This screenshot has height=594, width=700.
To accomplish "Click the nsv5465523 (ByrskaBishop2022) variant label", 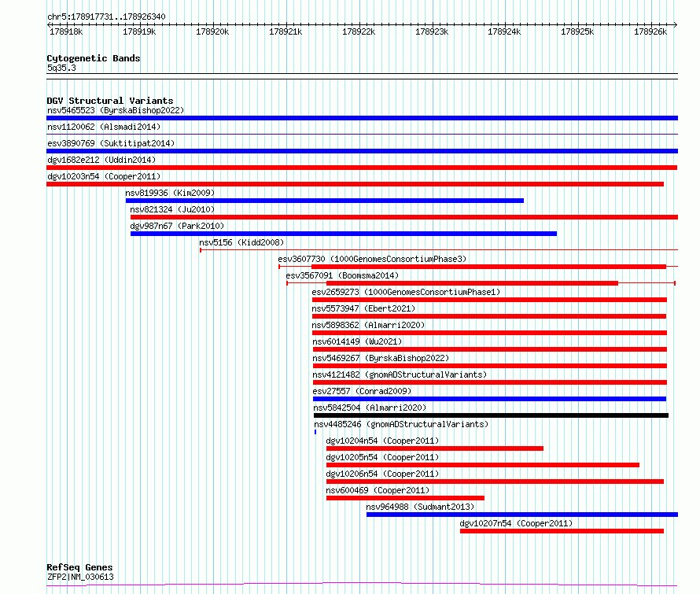I will (116, 110).
